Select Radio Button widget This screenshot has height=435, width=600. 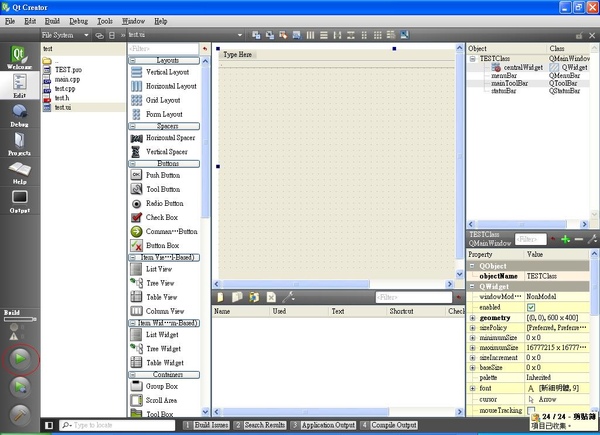pyautogui.click(x=157, y=204)
